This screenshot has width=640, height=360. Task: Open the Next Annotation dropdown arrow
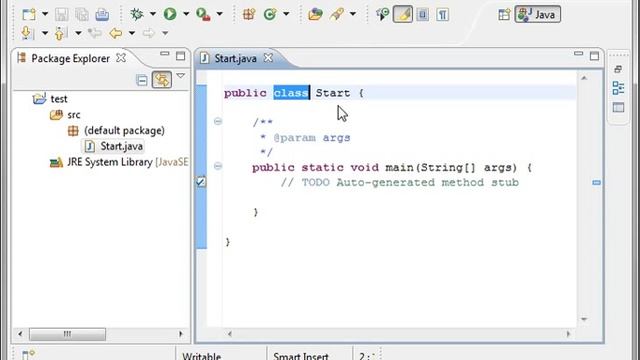pyautogui.click(x=45, y=33)
